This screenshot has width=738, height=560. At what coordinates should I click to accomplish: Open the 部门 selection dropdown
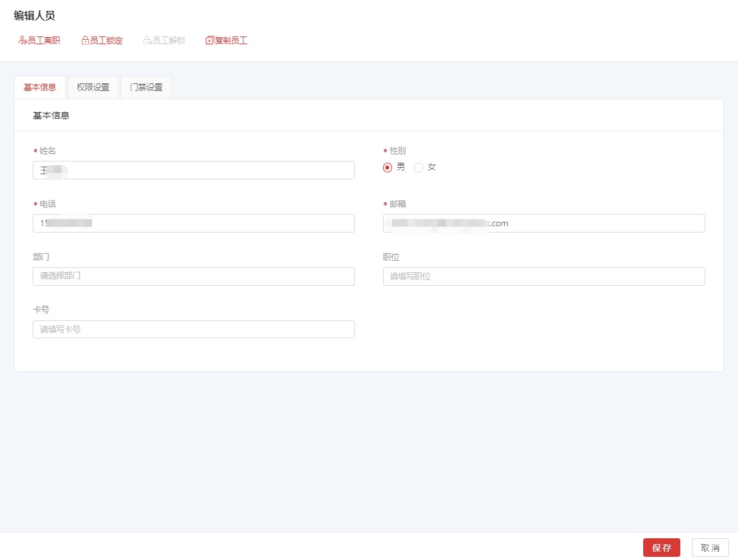[x=193, y=276]
